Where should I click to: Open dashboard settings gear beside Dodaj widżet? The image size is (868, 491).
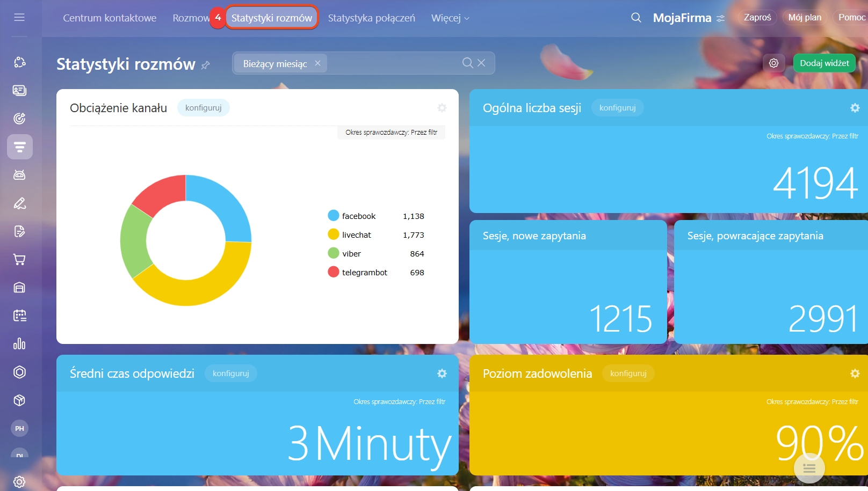click(x=773, y=63)
